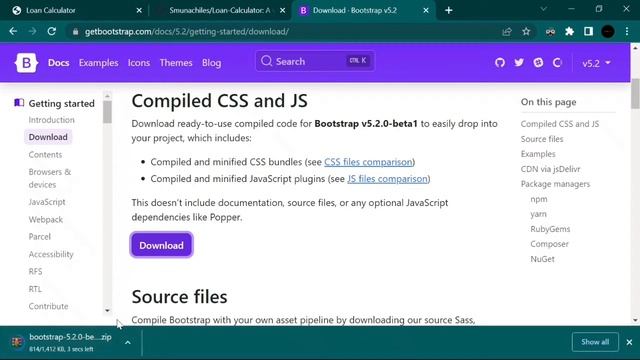Jump to the RubyGems section
This screenshot has width=640, height=360.
click(x=550, y=229)
